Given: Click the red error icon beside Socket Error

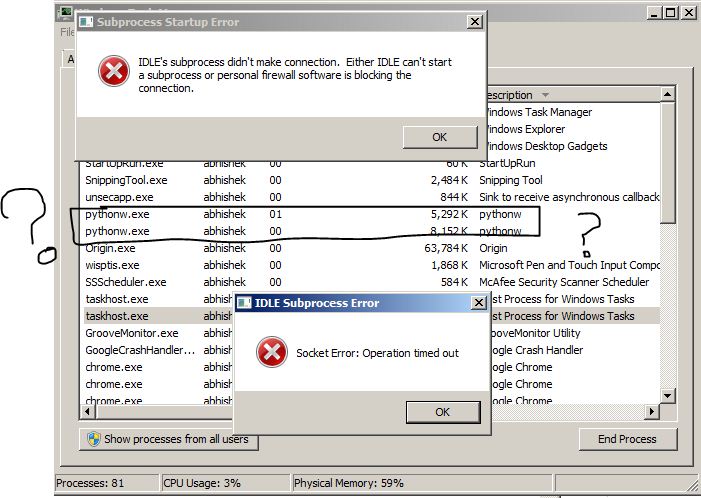Looking at the screenshot, I should click(x=272, y=352).
